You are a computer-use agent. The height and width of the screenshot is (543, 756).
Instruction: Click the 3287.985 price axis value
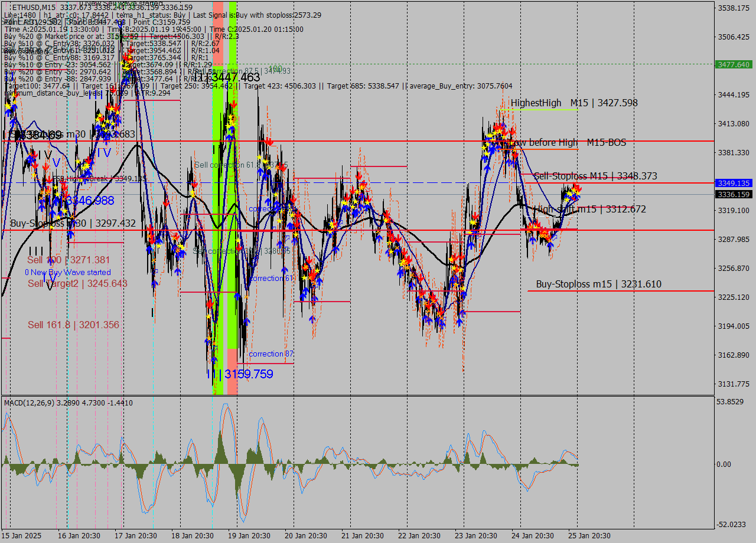pyautogui.click(x=733, y=239)
